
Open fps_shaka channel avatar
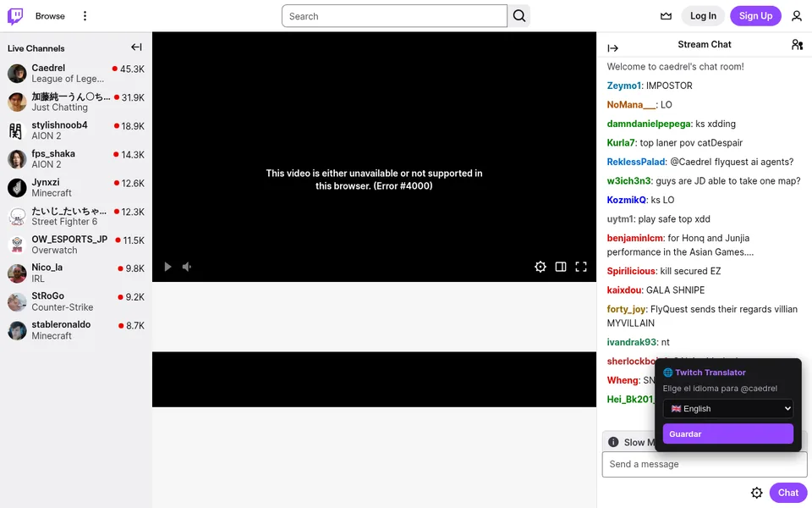17,159
